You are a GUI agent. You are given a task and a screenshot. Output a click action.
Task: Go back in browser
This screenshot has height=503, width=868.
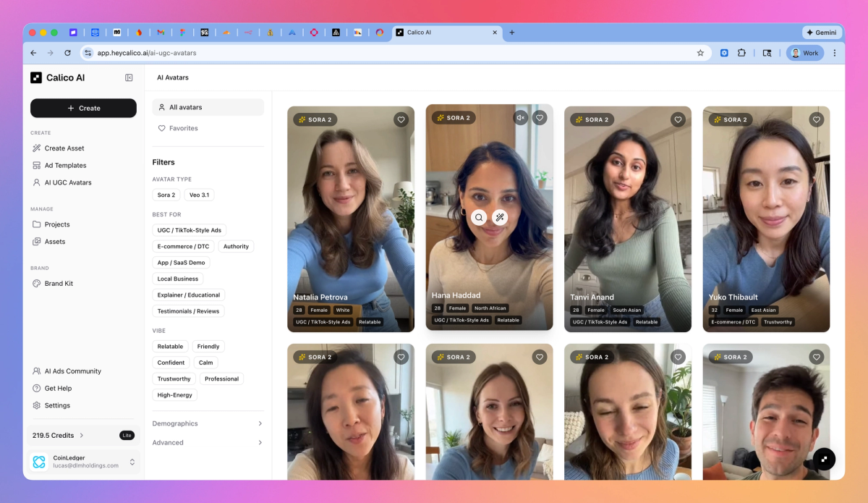33,53
